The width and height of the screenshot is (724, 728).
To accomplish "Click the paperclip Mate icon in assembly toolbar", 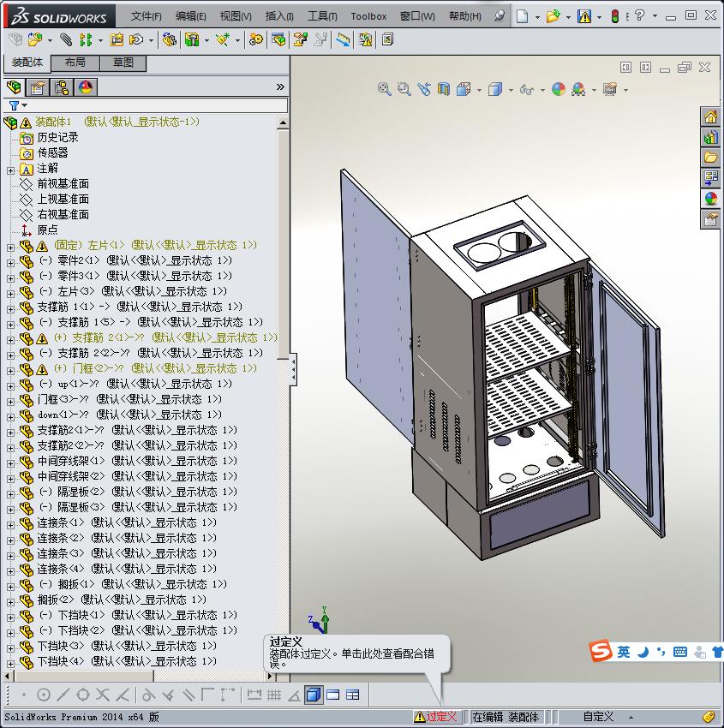I will [66, 40].
